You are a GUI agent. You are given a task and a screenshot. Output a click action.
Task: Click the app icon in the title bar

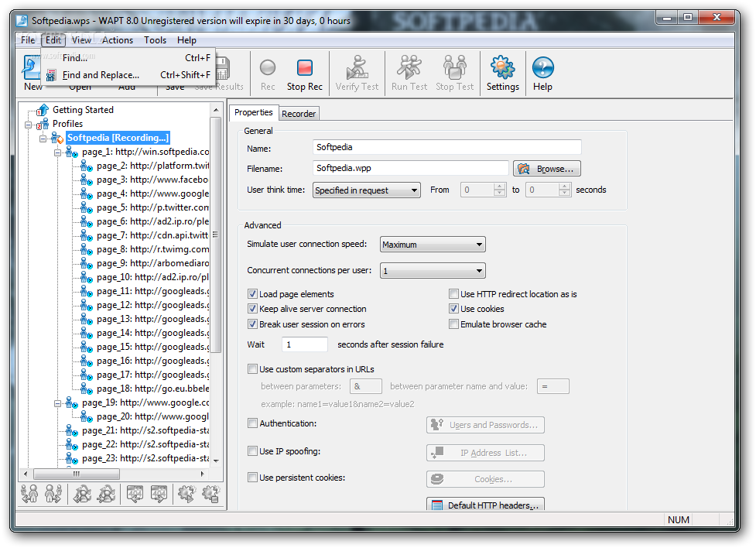[22, 21]
